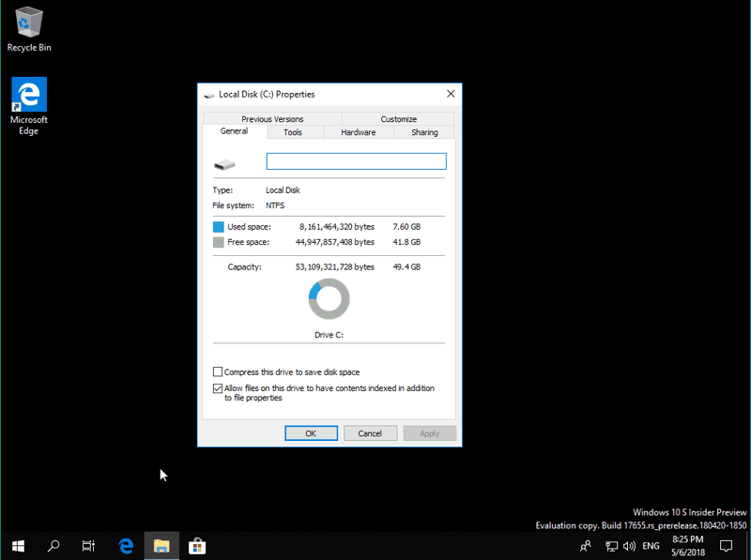Open the clock showing 8:25 PM
Screen dimensions: 751x560
click(688, 546)
